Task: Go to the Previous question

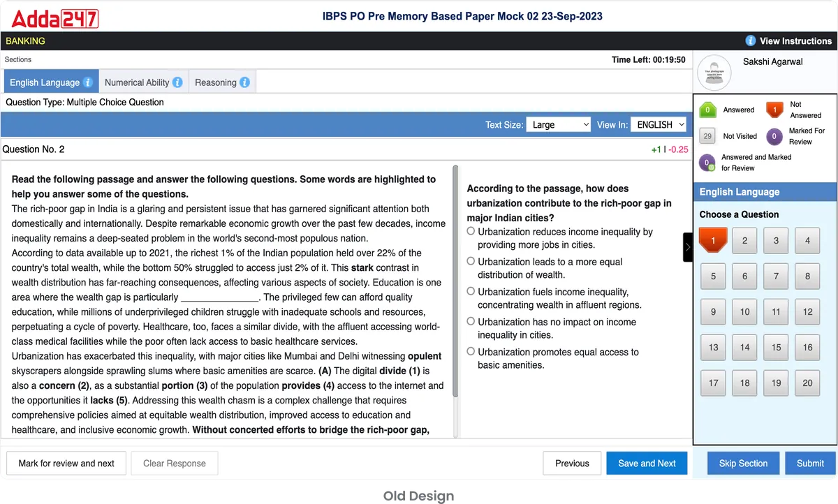Action: [x=572, y=463]
